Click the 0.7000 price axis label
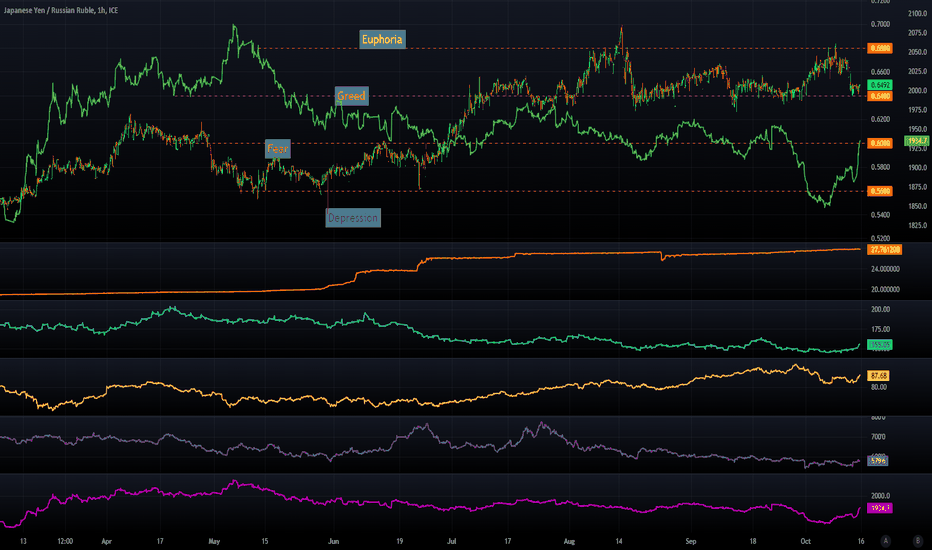932x550 pixels. [880, 24]
